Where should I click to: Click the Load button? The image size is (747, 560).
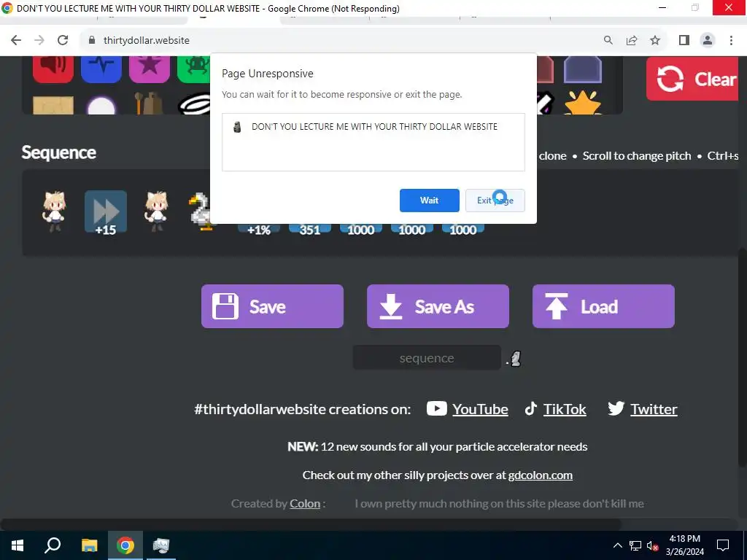pos(603,306)
